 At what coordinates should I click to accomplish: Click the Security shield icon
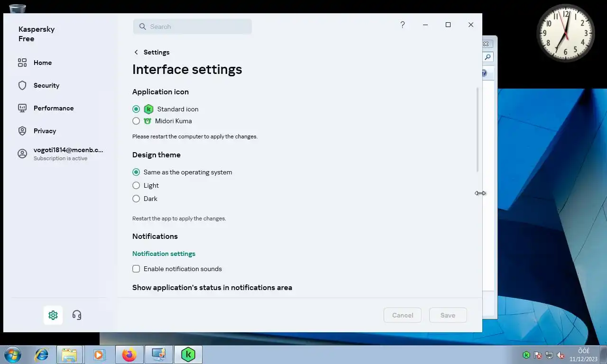pos(22,85)
